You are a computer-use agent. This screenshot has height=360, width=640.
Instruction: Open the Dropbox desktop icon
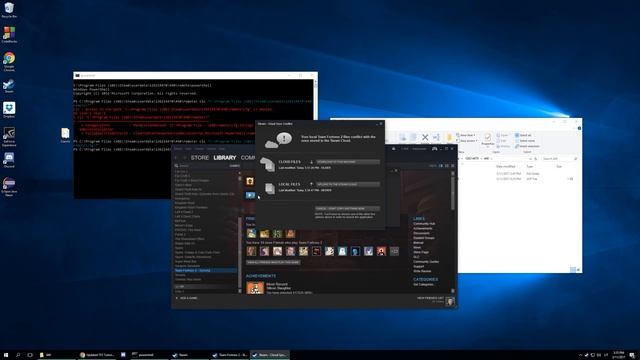9,110
